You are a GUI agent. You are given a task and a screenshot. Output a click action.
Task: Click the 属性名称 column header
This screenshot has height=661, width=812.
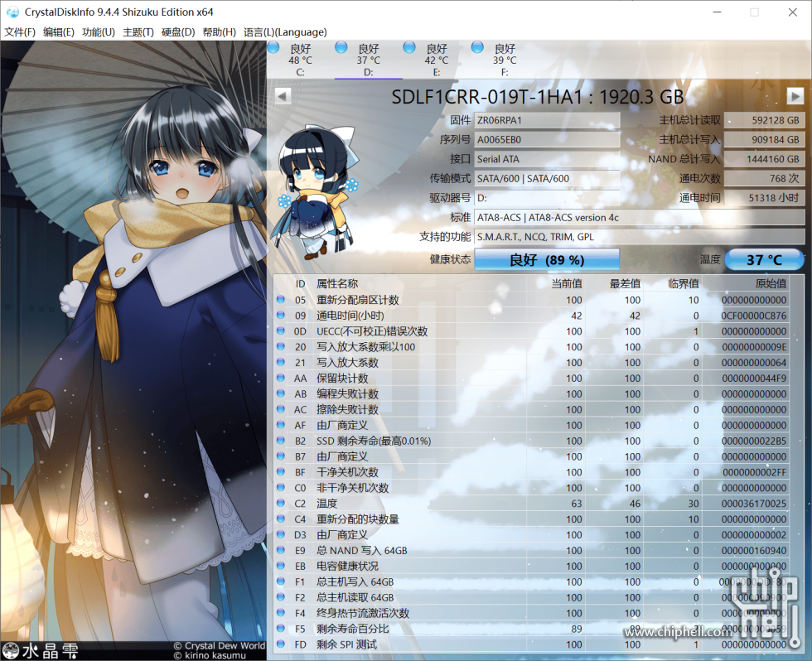click(337, 283)
